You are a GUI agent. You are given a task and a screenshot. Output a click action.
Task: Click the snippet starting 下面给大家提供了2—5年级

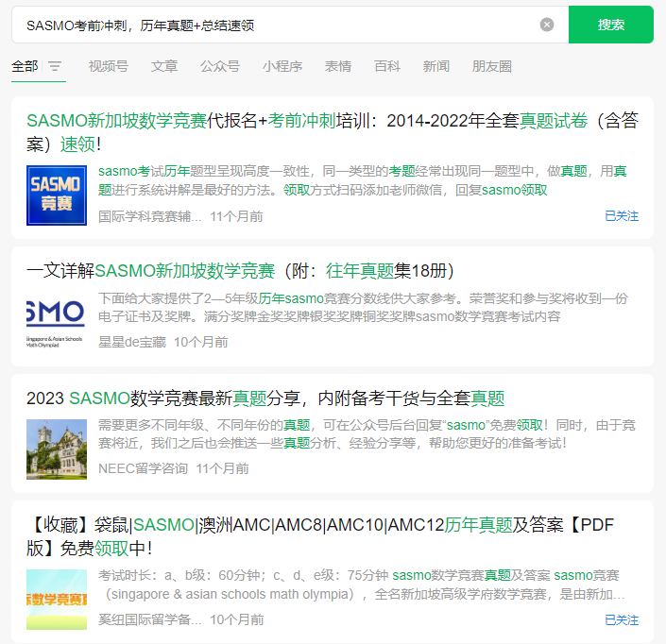pos(363,307)
